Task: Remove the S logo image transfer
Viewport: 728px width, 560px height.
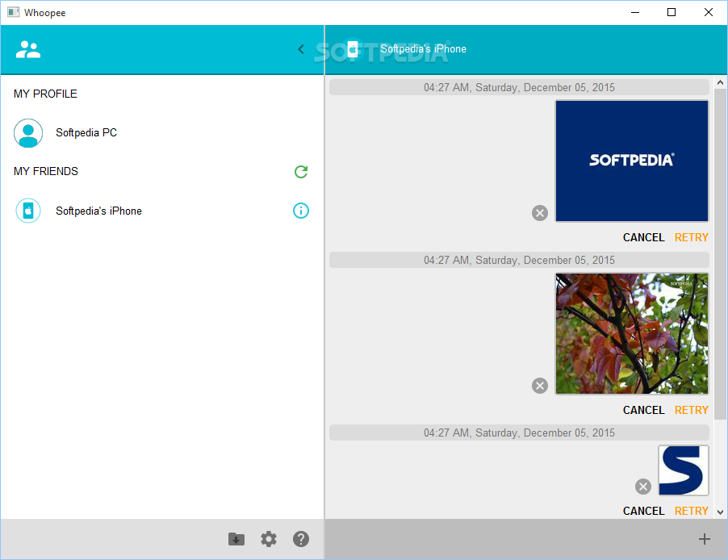Action: point(643,487)
